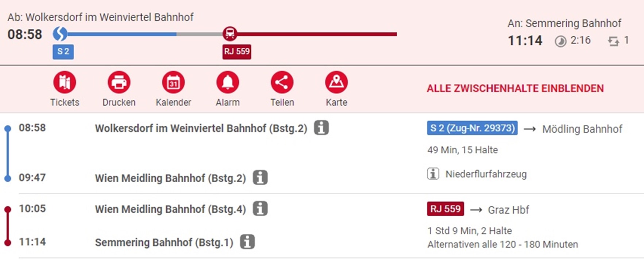The height and width of the screenshot is (263, 644).
Task: Open the Karte map icon
Action: tap(336, 82)
